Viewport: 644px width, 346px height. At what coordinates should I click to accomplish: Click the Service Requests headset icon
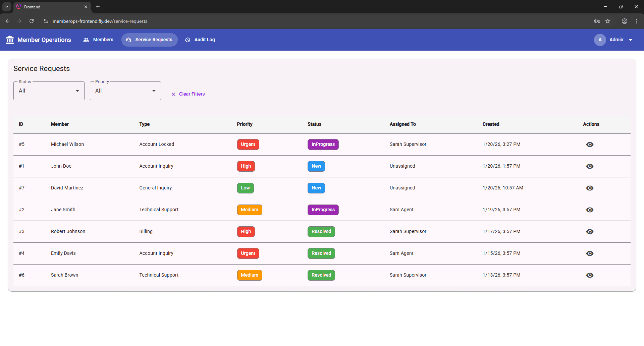(129, 40)
